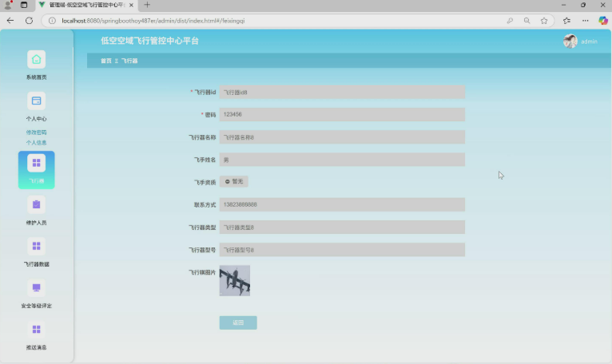
Task: Open the 推送消息 sidebar icon
Action: [36, 330]
